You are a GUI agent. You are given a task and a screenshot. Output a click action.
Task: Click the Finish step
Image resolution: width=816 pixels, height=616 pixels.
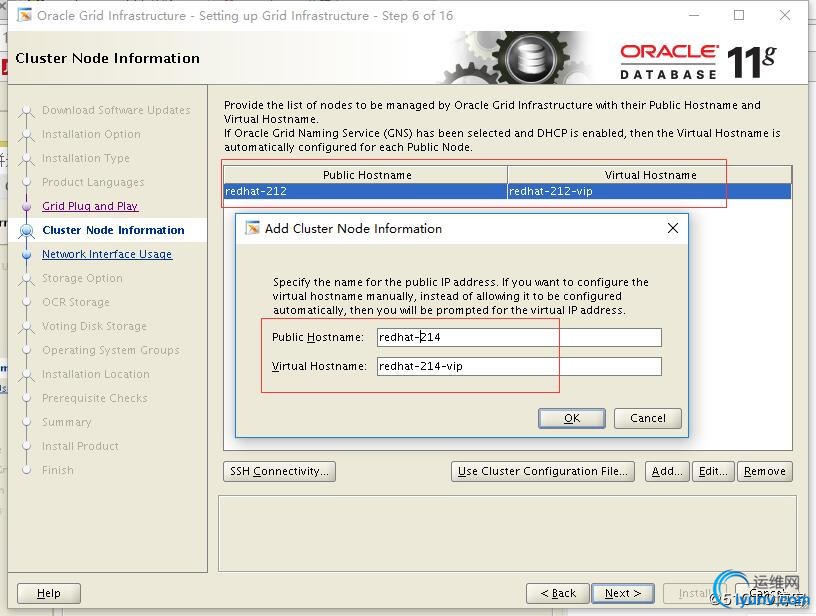[58, 469]
